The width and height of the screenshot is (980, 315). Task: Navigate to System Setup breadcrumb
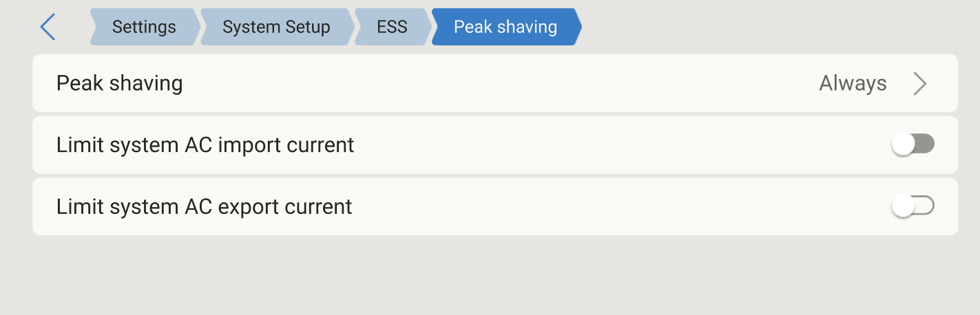276,27
